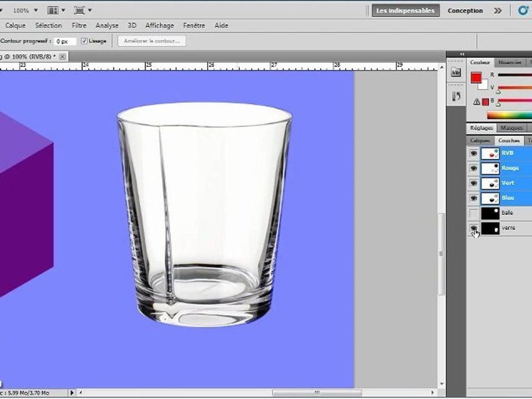Select the Couleur tab
Screen dimensions: 532x399
point(480,63)
